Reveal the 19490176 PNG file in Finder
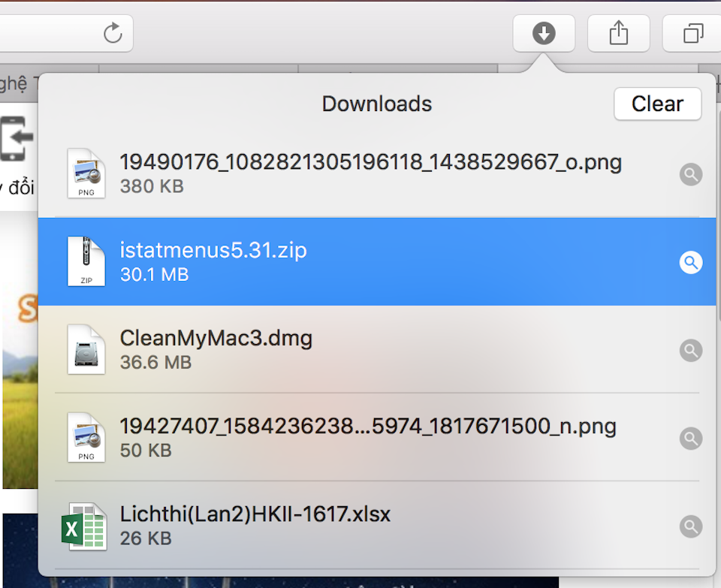This screenshot has height=588, width=721. point(690,174)
